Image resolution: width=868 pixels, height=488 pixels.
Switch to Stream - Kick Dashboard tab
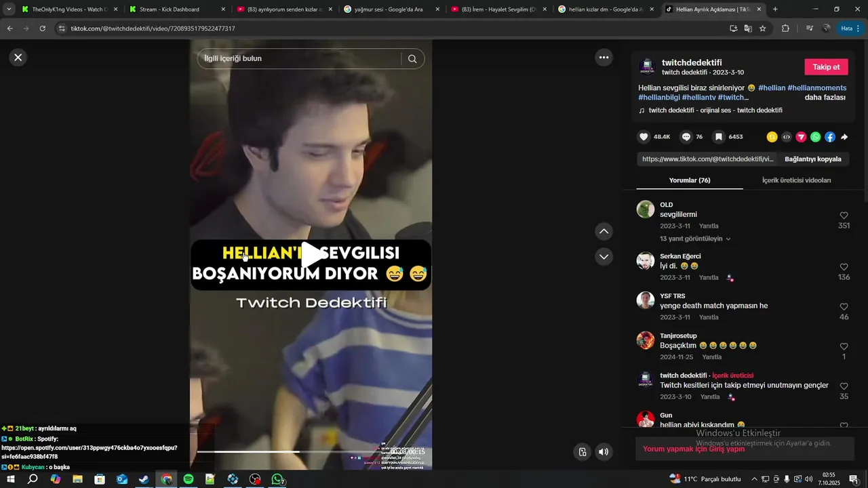pyautogui.click(x=177, y=9)
